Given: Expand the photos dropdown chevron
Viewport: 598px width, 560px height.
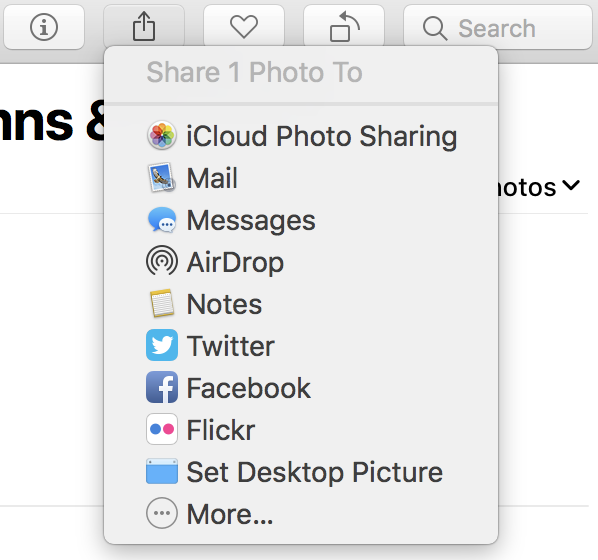Looking at the screenshot, I should point(571,185).
